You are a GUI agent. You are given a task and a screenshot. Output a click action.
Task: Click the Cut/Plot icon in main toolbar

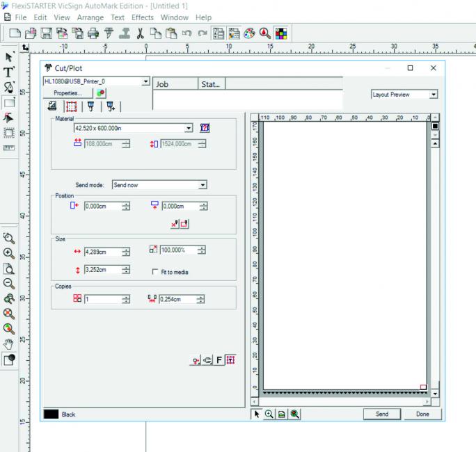coord(109,33)
